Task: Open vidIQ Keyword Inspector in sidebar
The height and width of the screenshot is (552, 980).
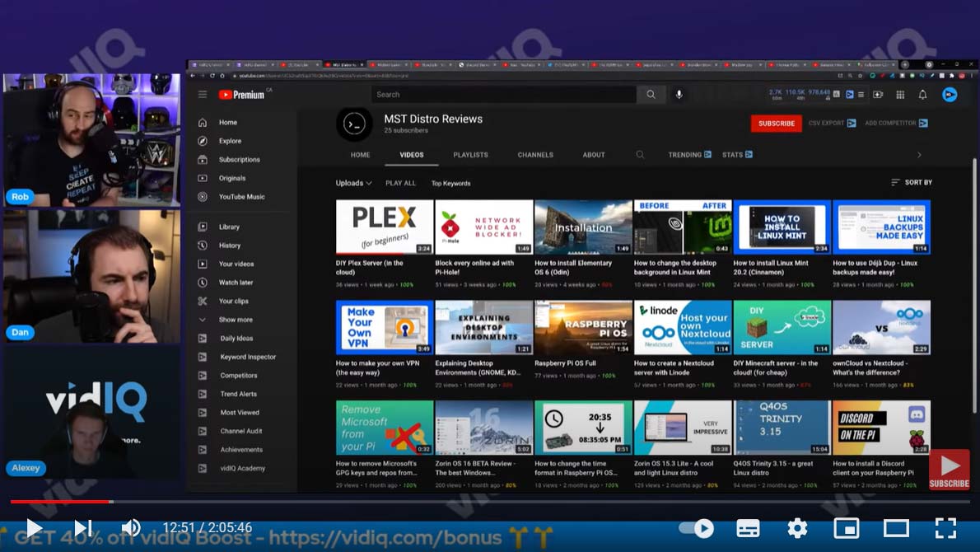Action: (x=248, y=357)
